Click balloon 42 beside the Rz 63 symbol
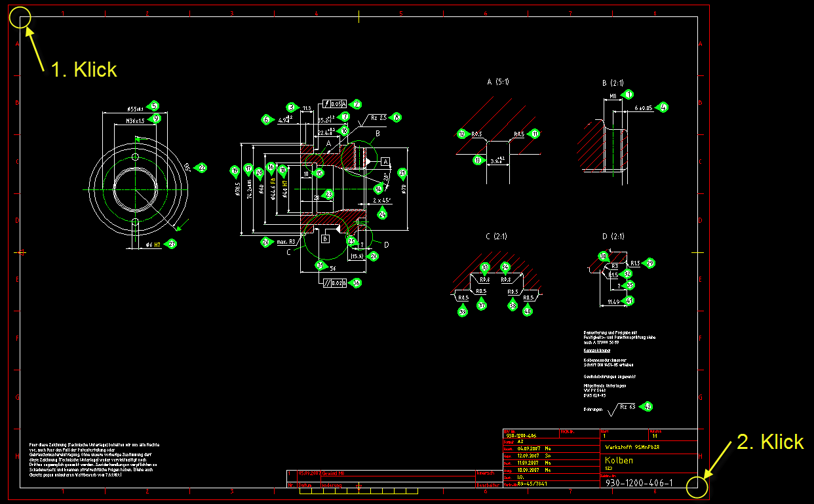 pos(647,406)
